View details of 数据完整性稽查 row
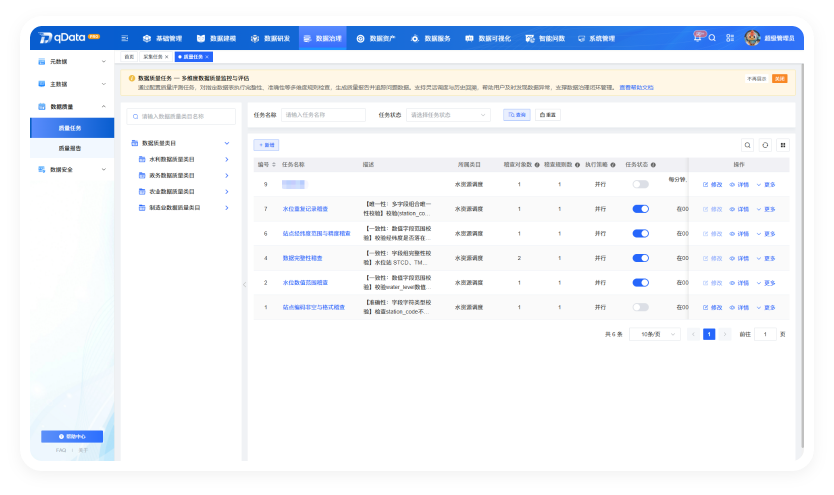Image resolution: width=834 pixels, height=495 pixels. coord(739,258)
